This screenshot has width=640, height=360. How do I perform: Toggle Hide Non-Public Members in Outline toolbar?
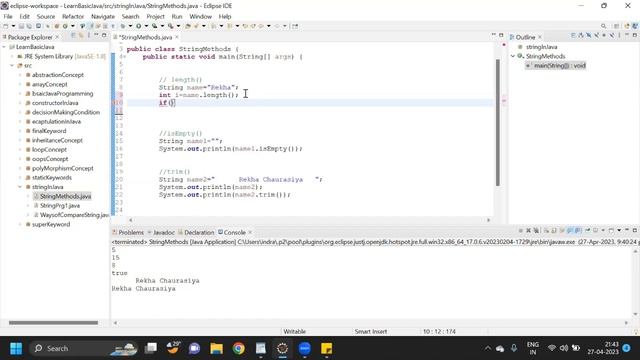pyautogui.click(x=604, y=36)
